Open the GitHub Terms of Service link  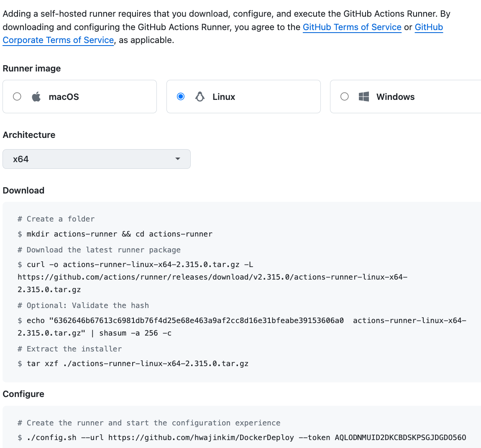(x=352, y=27)
